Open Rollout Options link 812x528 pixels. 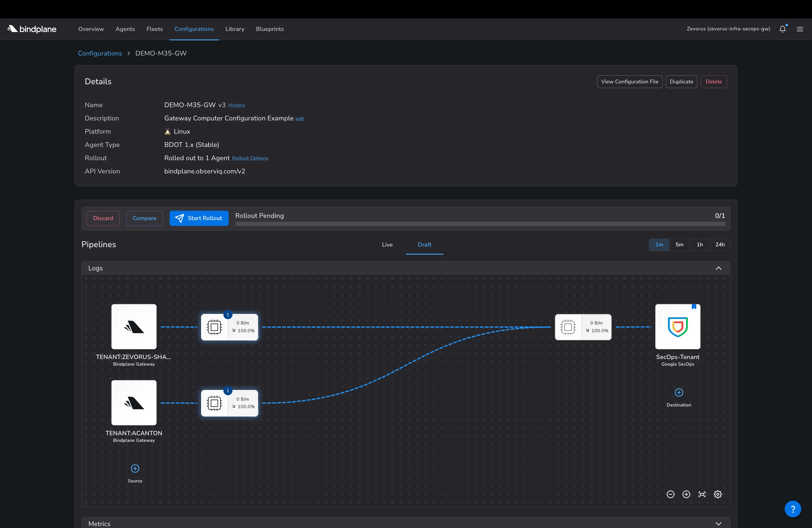click(250, 158)
